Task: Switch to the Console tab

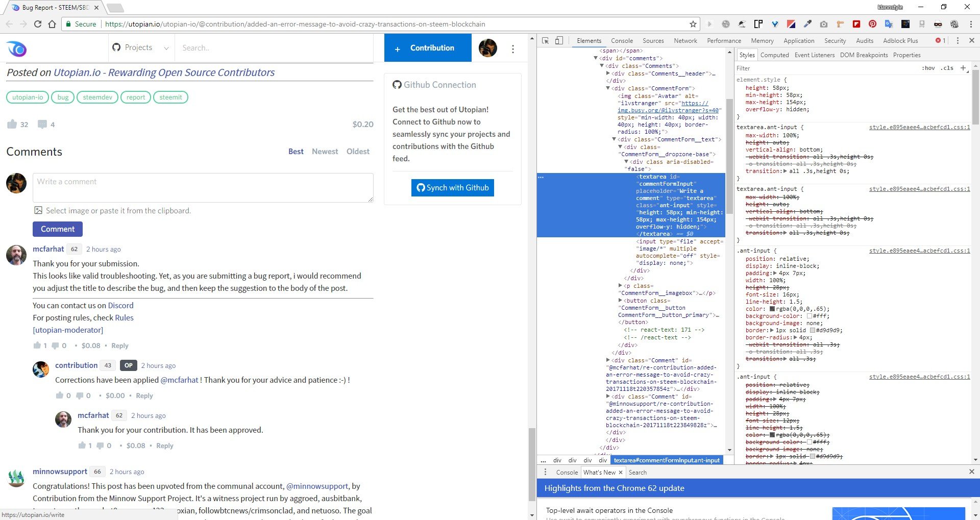Action: (x=622, y=41)
